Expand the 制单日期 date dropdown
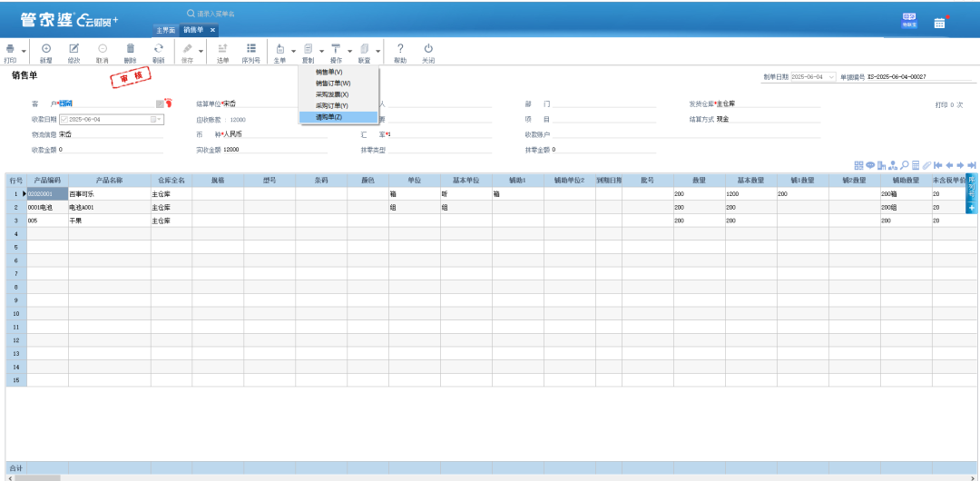980x481 pixels. point(830,77)
